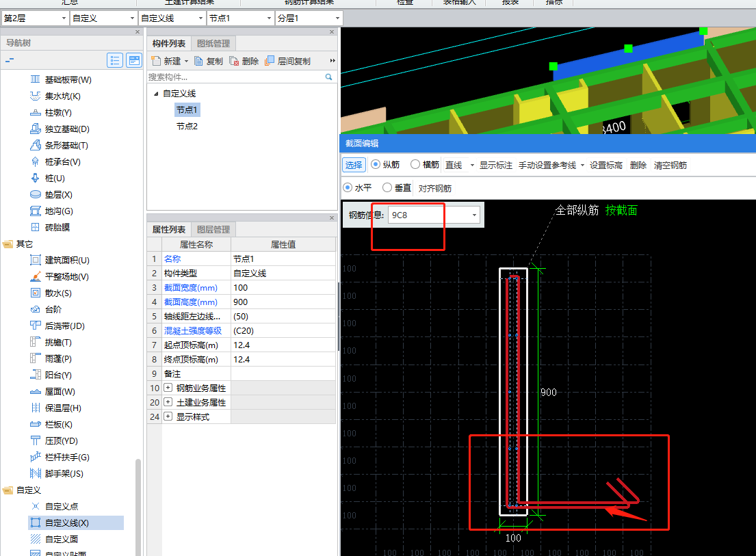Switch navigation tree to list view icon

(115, 60)
